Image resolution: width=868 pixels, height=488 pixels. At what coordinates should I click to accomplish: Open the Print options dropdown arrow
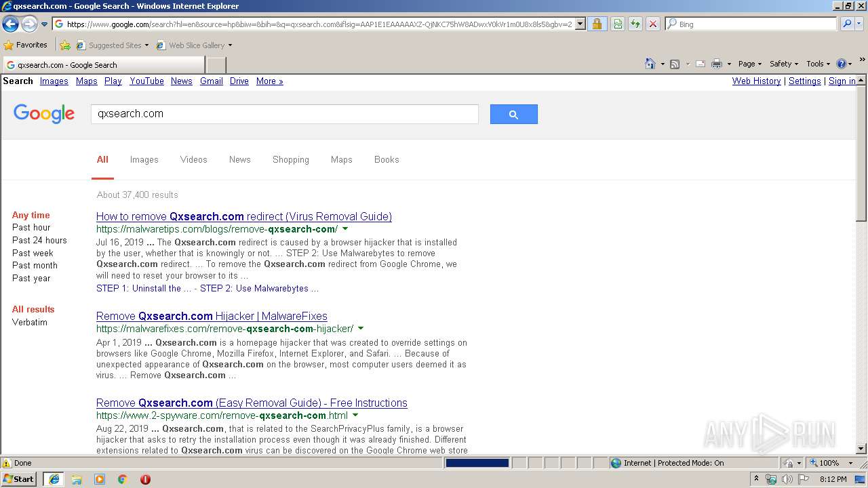[x=729, y=64]
